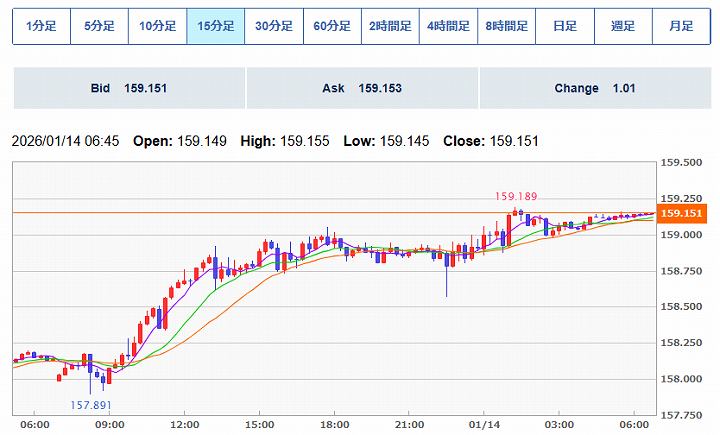Screen dimensions: 720x435
Task: Select the 5分足 timeframe tab
Action: click(99, 26)
